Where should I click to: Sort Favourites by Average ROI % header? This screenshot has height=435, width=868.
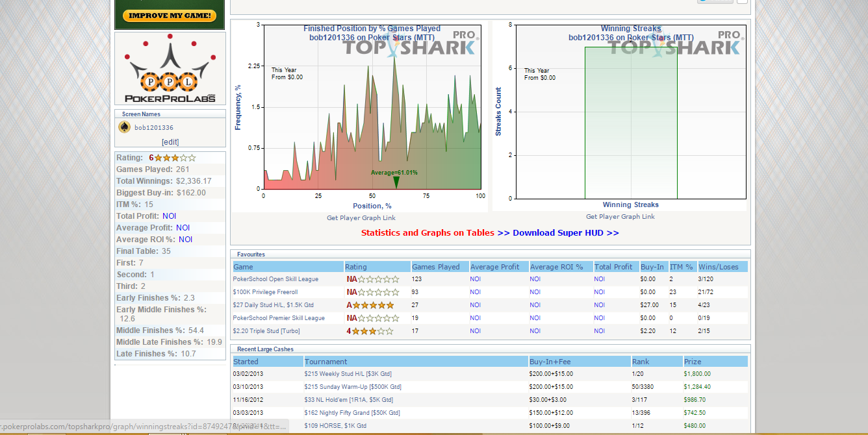[x=560, y=267]
